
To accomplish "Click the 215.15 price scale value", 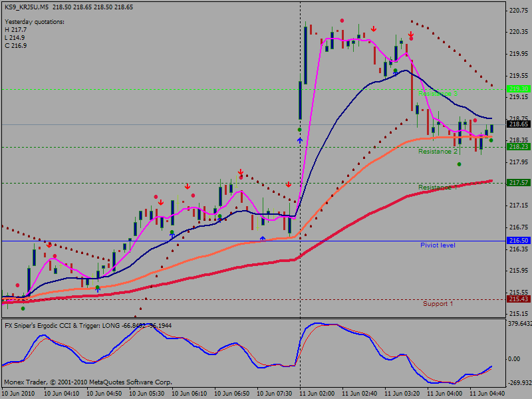I will (x=519, y=314).
